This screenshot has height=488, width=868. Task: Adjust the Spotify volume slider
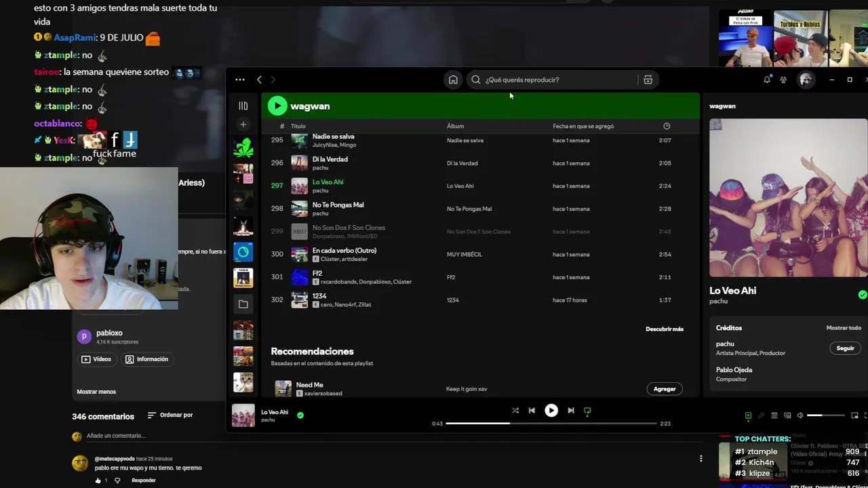[x=825, y=415]
